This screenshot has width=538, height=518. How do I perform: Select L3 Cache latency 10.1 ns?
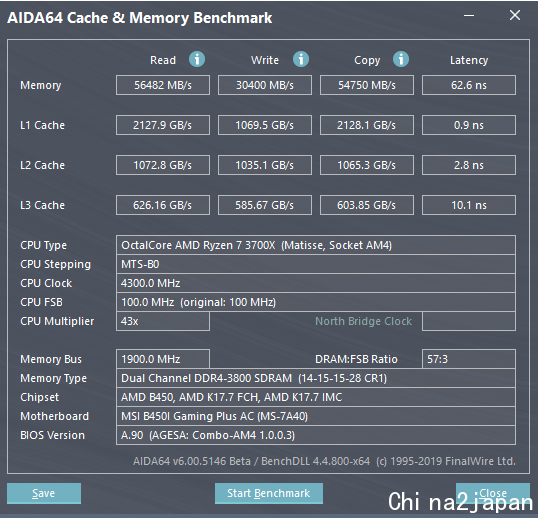tap(469, 205)
